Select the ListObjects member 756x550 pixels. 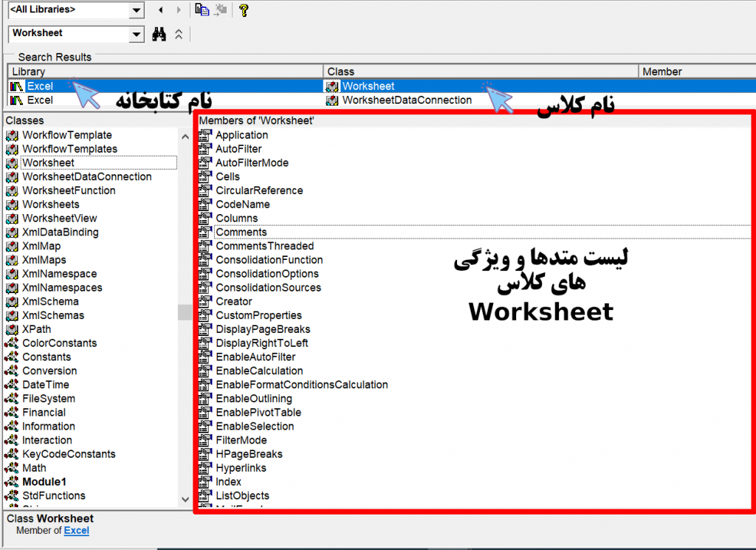(x=242, y=496)
